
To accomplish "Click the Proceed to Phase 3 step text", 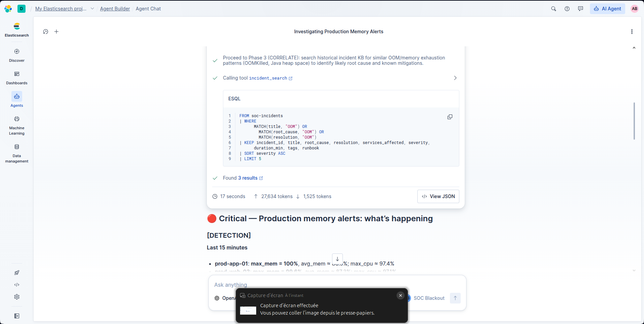I will pos(334,60).
